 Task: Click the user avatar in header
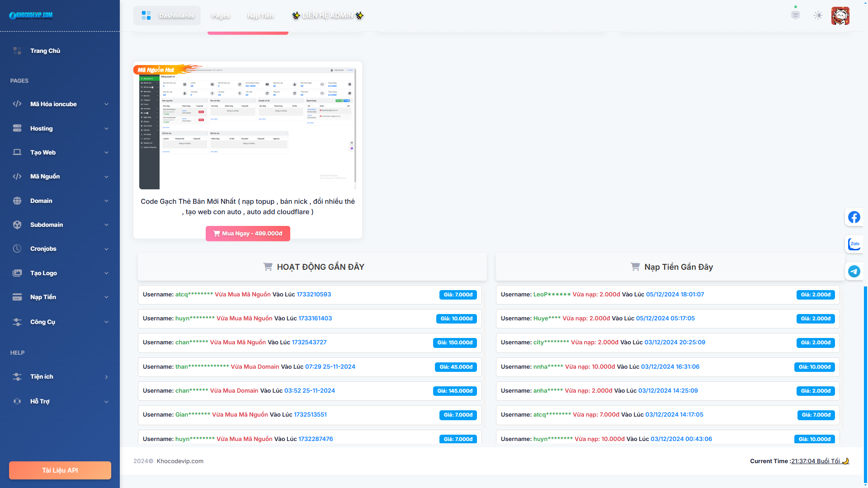pyautogui.click(x=840, y=16)
